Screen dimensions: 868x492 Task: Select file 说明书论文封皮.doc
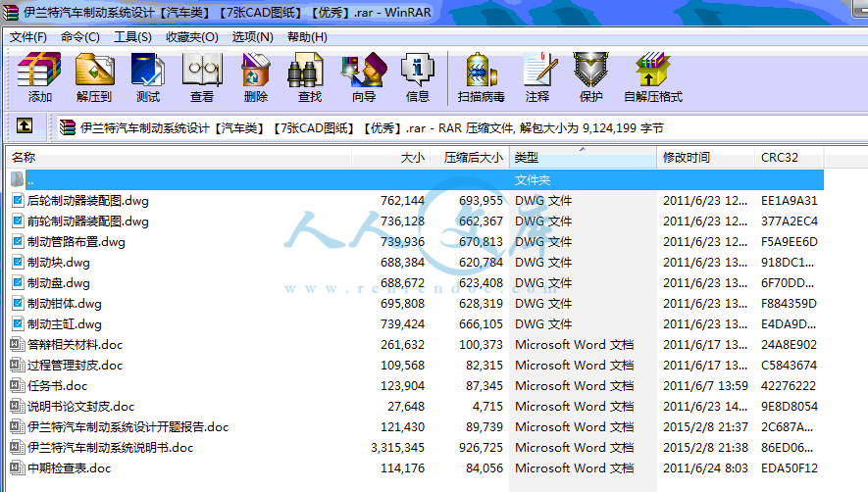pyautogui.click(x=80, y=406)
